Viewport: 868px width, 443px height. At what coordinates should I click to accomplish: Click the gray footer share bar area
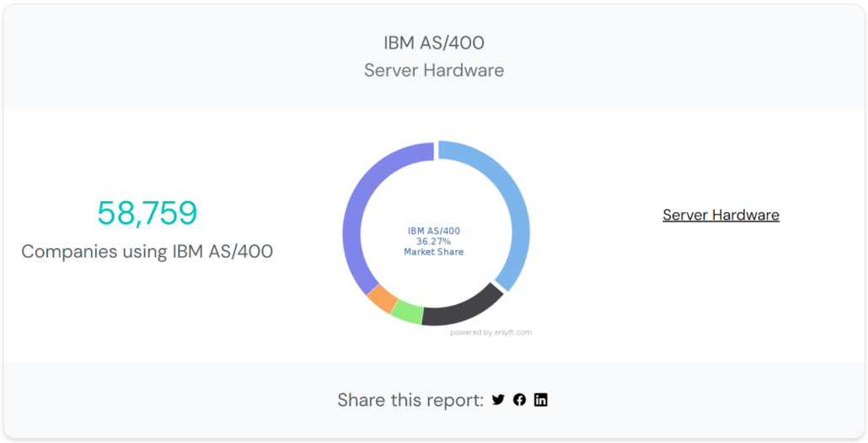434,399
